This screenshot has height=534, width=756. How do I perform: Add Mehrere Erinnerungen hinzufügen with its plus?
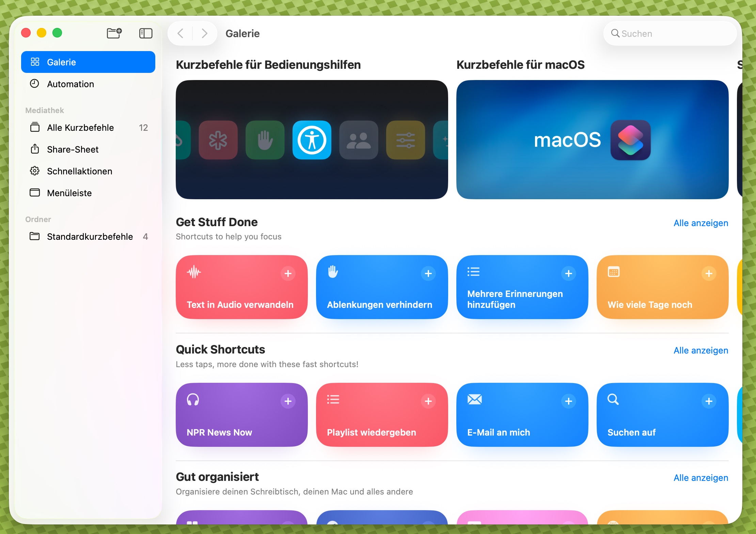(x=569, y=273)
